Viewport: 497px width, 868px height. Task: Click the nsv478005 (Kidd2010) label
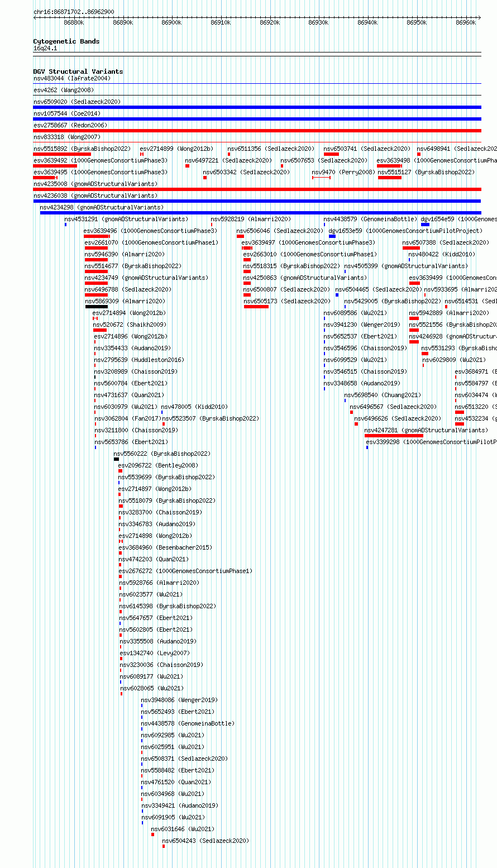point(194,407)
